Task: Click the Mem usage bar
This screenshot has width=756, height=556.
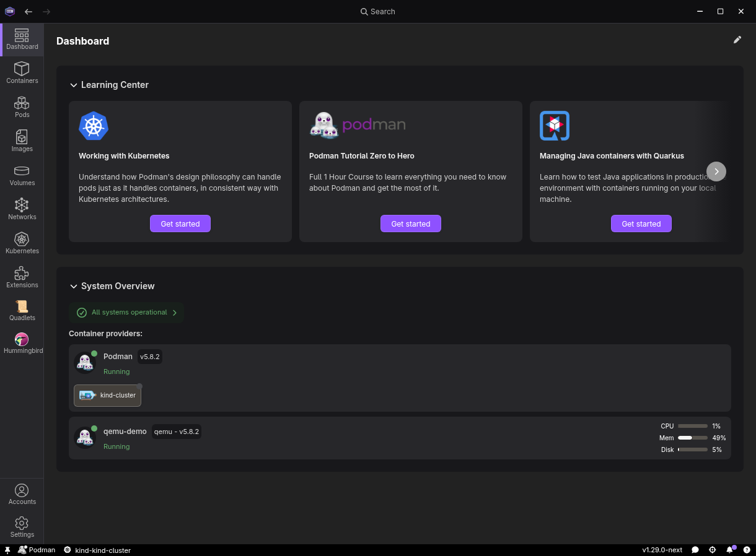Action: pyautogui.click(x=693, y=438)
